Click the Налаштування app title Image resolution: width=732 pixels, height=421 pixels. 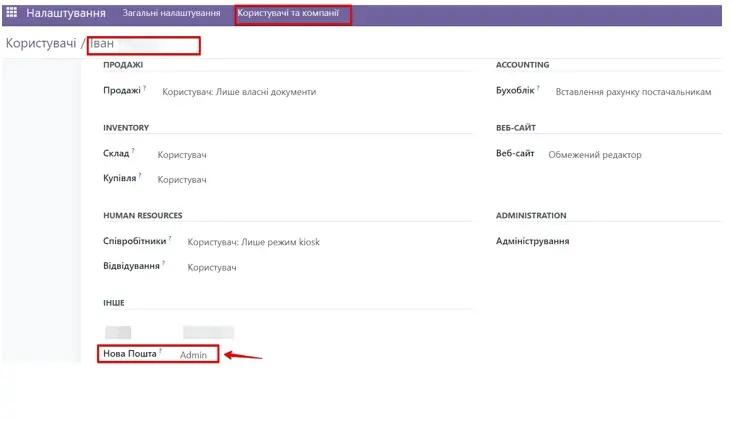click(x=67, y=14)
